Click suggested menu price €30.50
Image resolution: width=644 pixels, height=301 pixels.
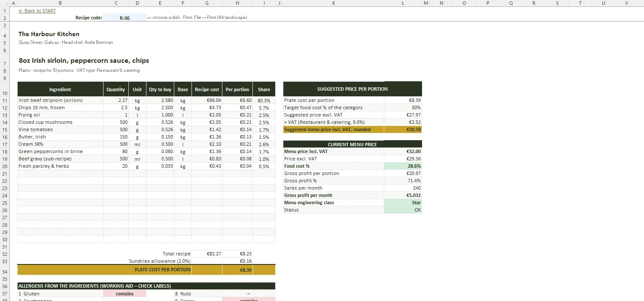(403, 129)
